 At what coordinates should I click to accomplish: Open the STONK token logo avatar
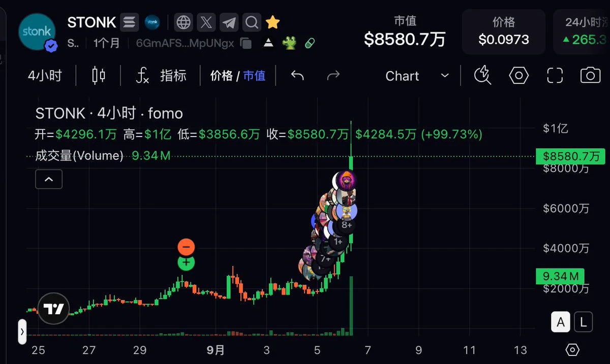tap(38, 31)
